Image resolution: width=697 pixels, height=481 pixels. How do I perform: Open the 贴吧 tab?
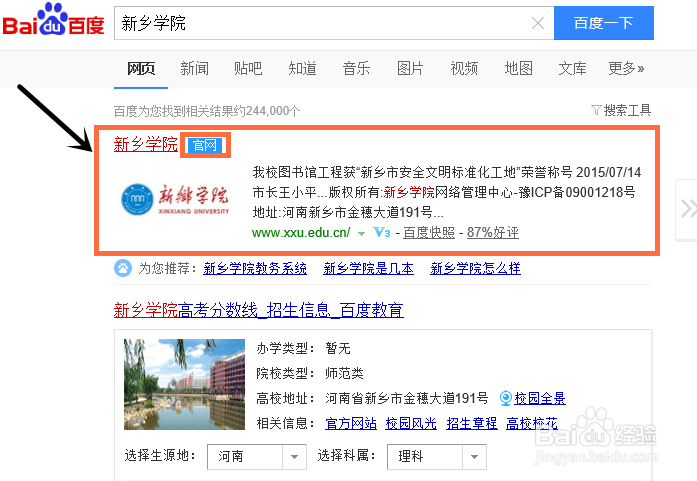coord(248,68)
